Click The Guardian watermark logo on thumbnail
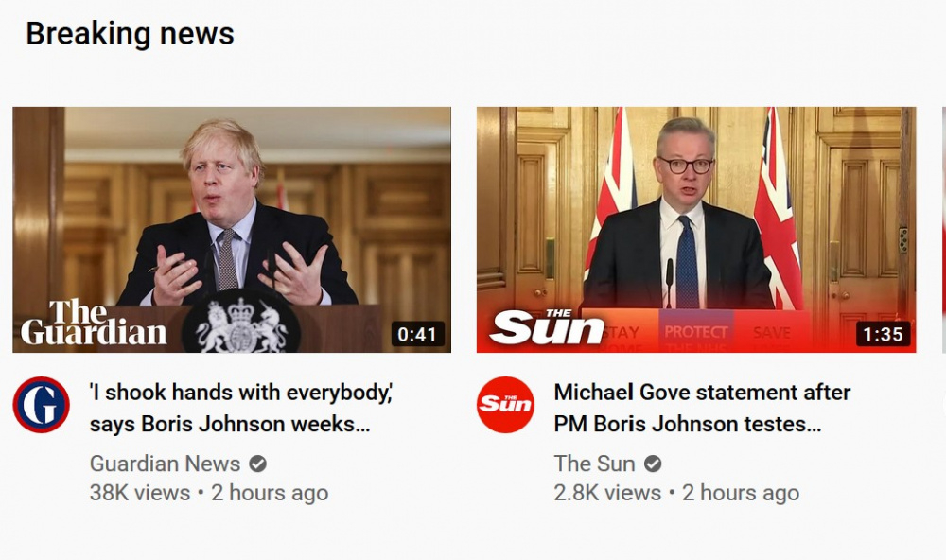 [x=94, y=322]
